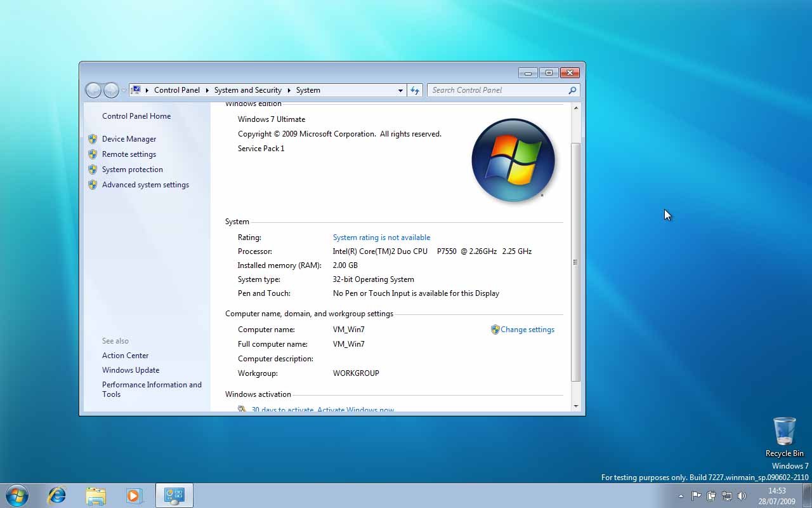The height and width of the screenshot is (508, 812).
Task: Launch Windows Media Player from taskbar
Action: pyautogui.click(x=134, y=495)
